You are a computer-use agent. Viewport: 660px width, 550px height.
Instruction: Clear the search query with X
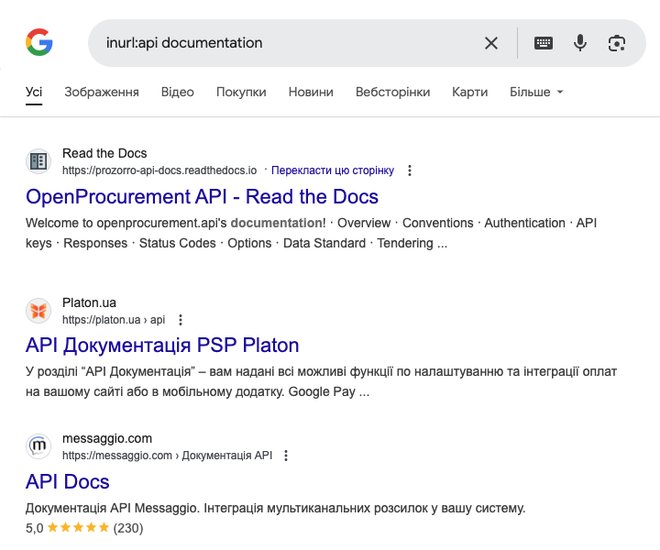click(x=491, y=43)
